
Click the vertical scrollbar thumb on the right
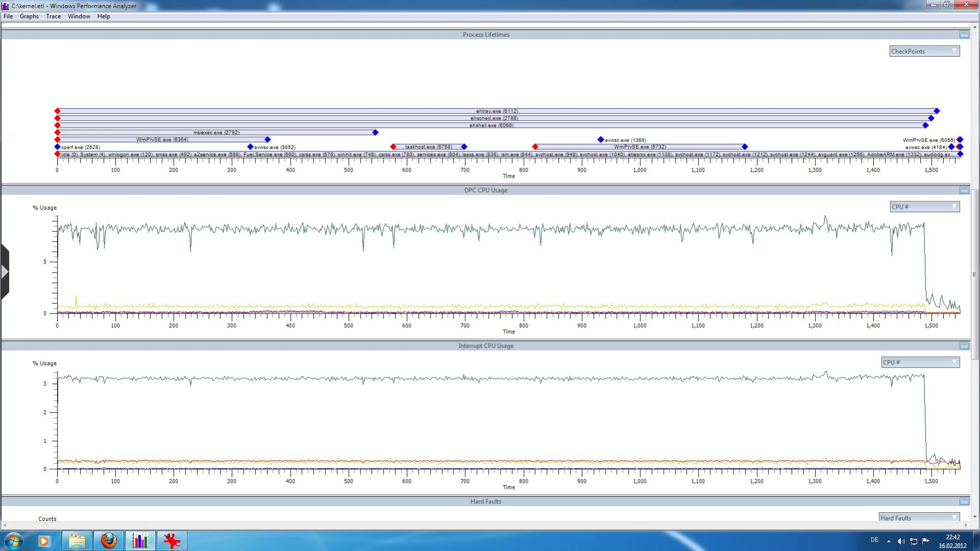click(x=974, y=274)
